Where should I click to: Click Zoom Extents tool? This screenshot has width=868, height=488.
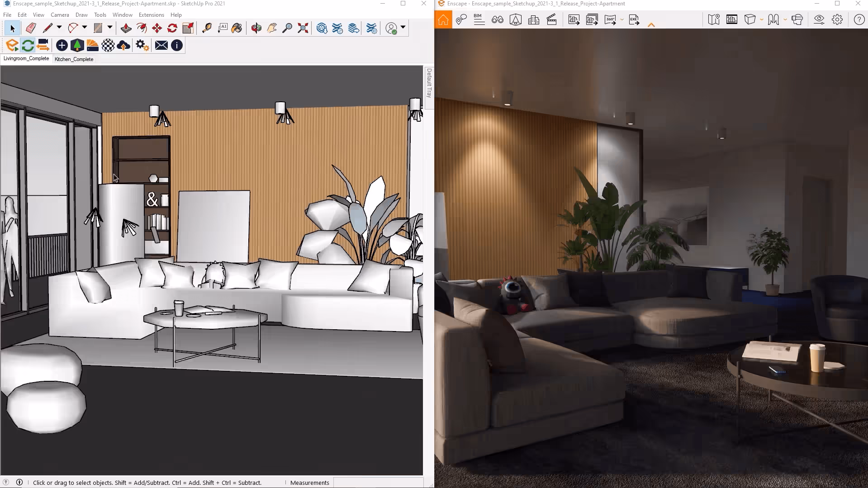click(303, 28)
